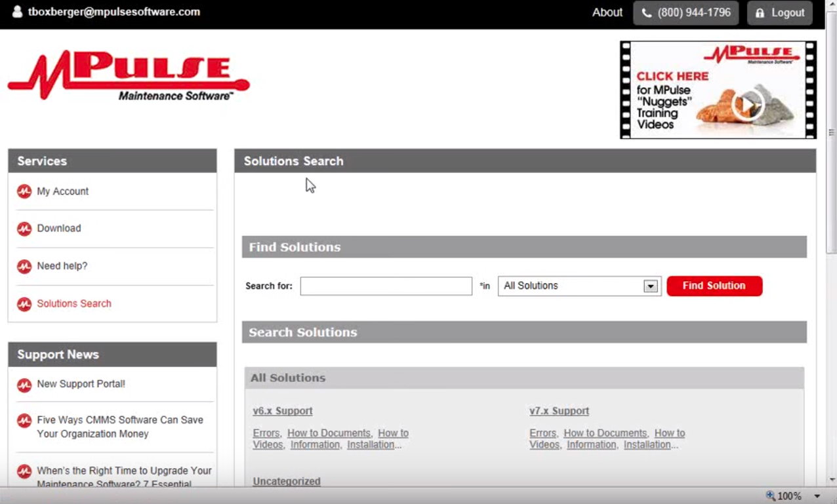
Task: Open Installation... under v6.x Support
Action: pos(374,444)
